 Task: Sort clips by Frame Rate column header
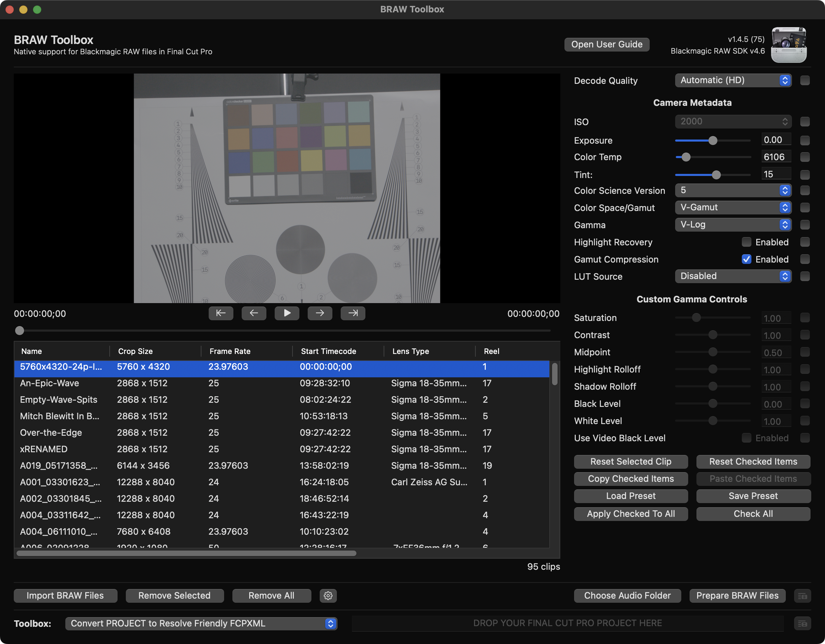point(230,351)
